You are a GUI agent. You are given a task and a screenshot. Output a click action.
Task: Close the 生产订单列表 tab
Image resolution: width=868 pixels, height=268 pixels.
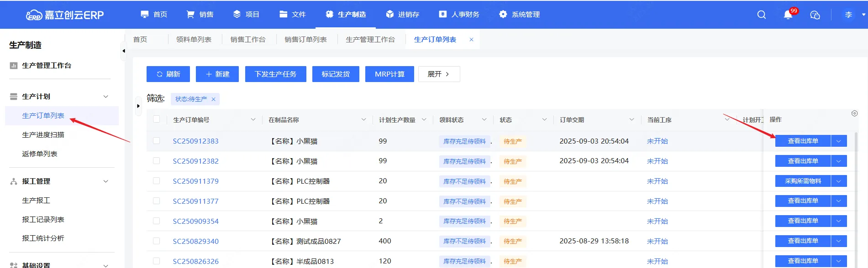(471, 40)
